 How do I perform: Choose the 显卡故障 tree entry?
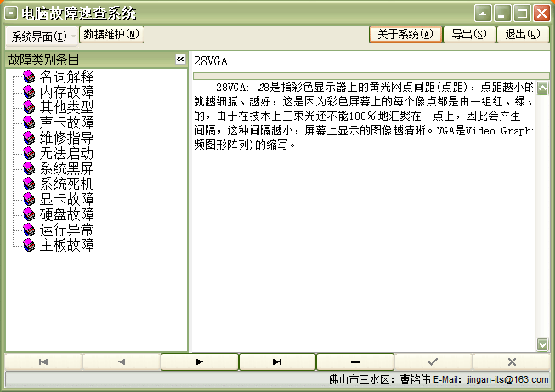[x=66, y=199]
